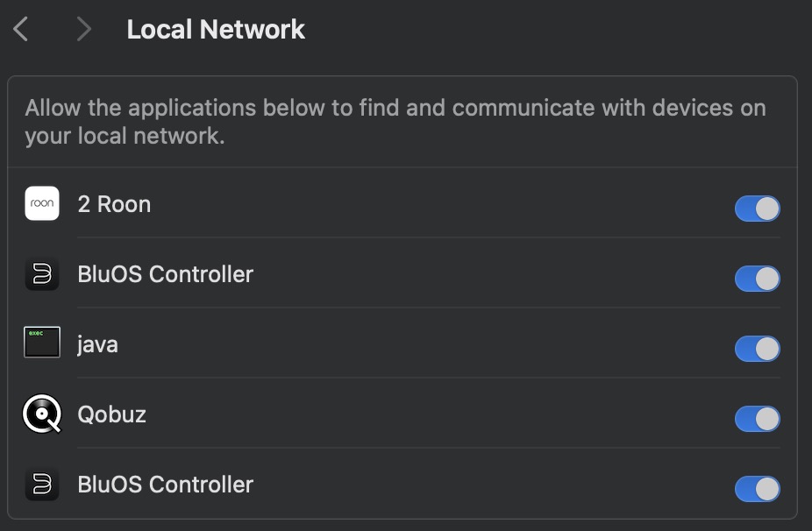This screenshot has height=531, width=812.
Task: Disable local network access for 2 Roon
Action: 757,209
